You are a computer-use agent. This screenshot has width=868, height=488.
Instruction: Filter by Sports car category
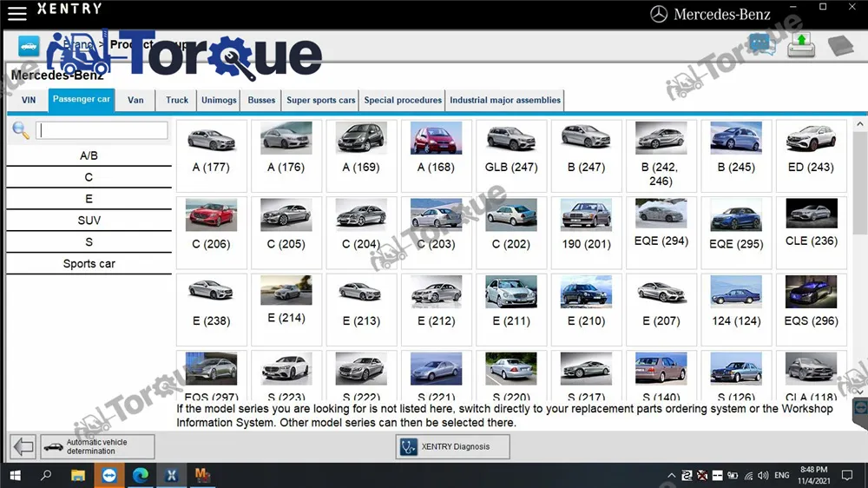tap(89, 264)
